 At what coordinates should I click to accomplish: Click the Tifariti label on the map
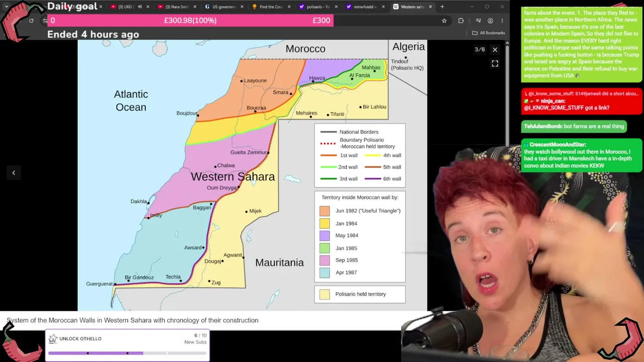click(337, 114)
